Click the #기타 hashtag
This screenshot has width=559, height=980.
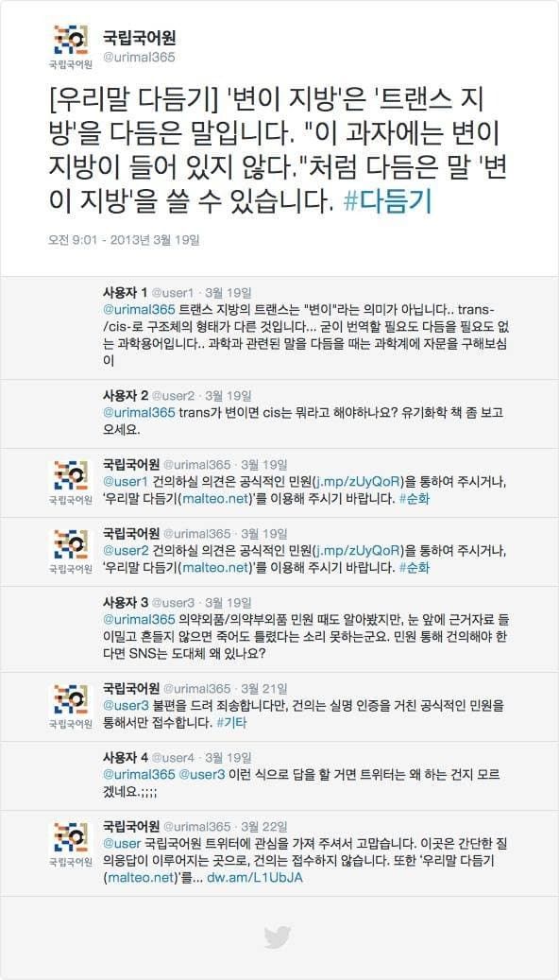pyautogui.click(x=231, y=723)
